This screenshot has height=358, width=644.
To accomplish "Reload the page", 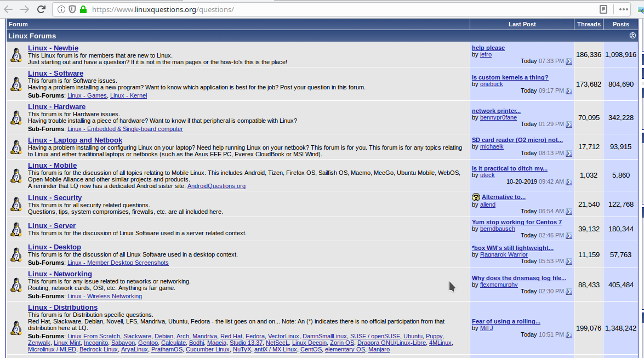I will (41, 9).
